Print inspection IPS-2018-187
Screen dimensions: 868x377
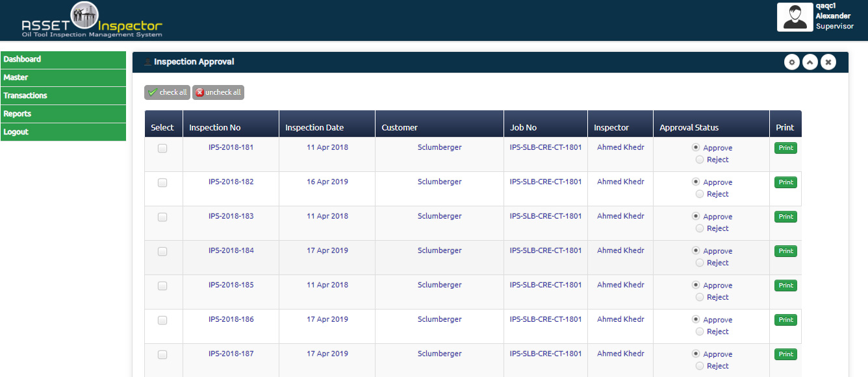click(x=786, y=354)
